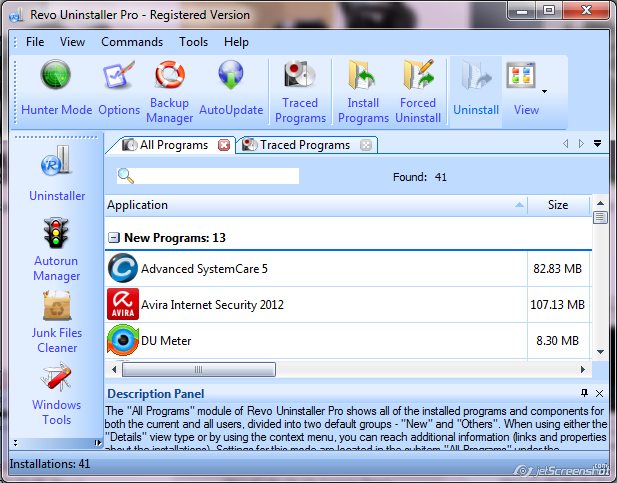Viewport: 617px width, 483px height.
Task: Click the 82.83 MB size cell
Action: 558,268
